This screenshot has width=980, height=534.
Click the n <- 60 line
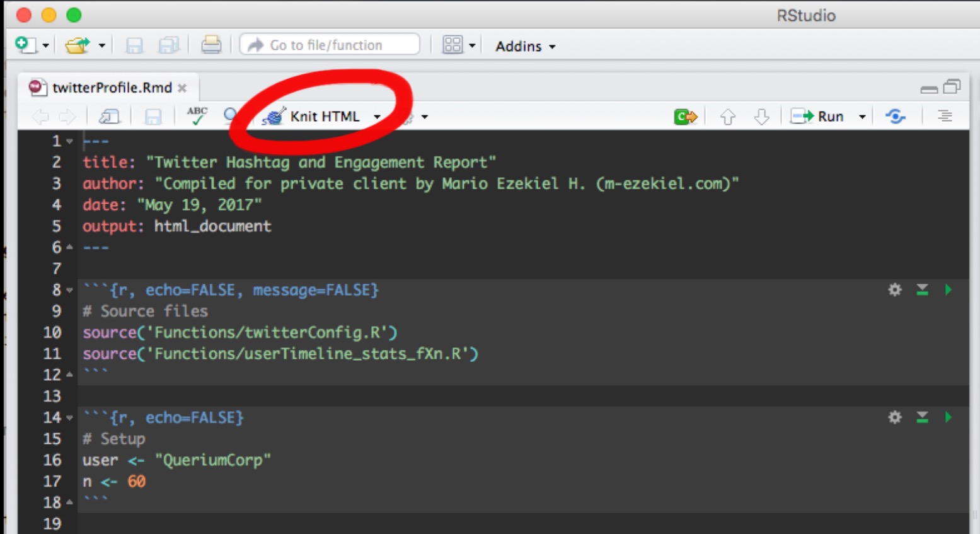click(114, 482)
